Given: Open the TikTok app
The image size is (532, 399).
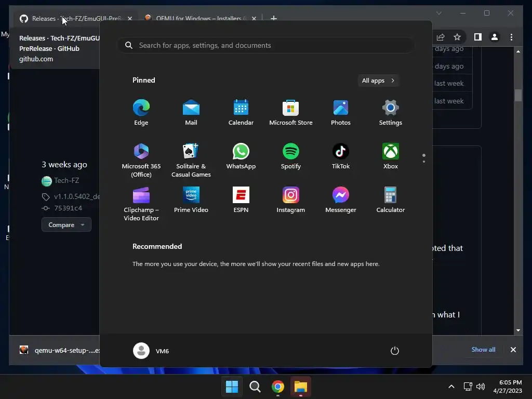Looking at the screenshot, I should point(341,156).
